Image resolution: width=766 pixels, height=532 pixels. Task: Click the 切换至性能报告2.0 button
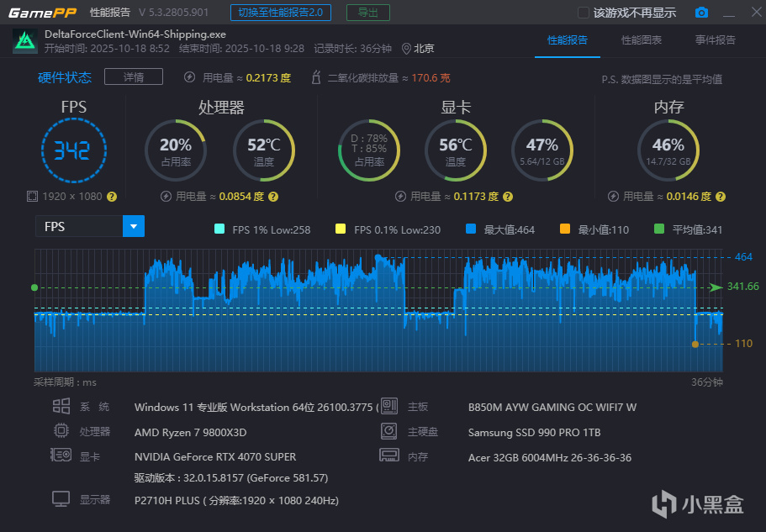click(280, 13)
